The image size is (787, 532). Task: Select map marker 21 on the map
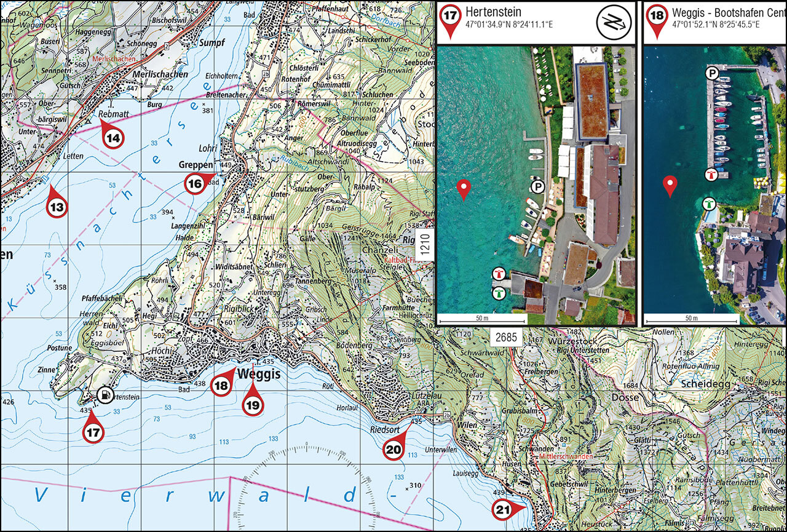tap(503, 509)
